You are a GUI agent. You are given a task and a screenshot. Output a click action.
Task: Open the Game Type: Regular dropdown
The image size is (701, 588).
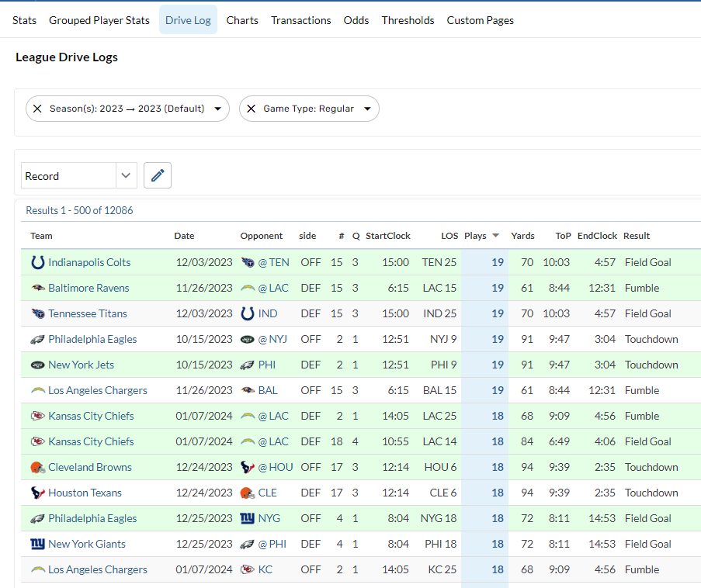point(366,109)
